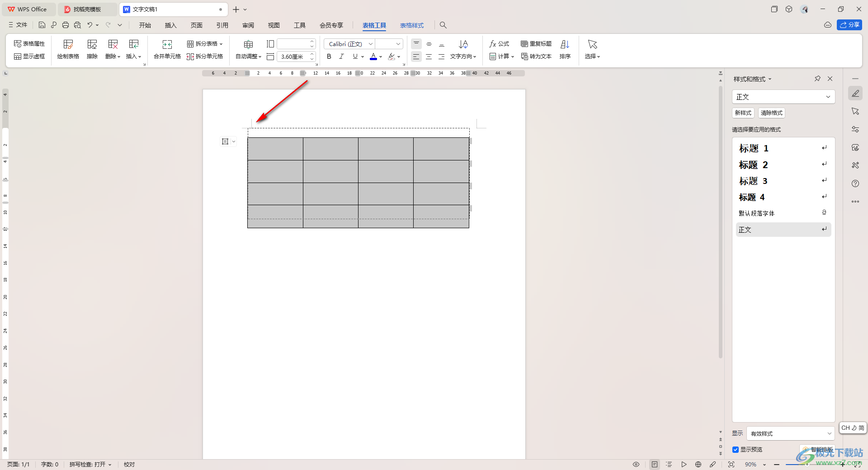Click the column width field showing 3.60厘米
868x470 pixels.
coord(293,56)
